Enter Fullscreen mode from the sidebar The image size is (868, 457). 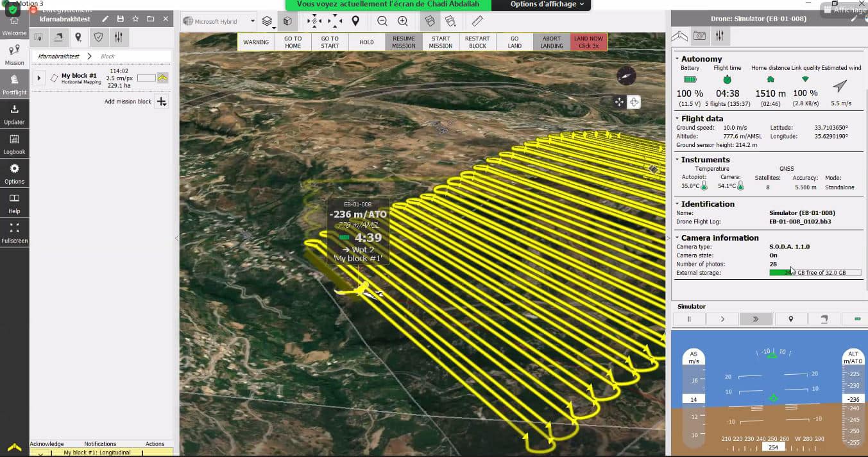pyautogui.click(x=14, y=232)
